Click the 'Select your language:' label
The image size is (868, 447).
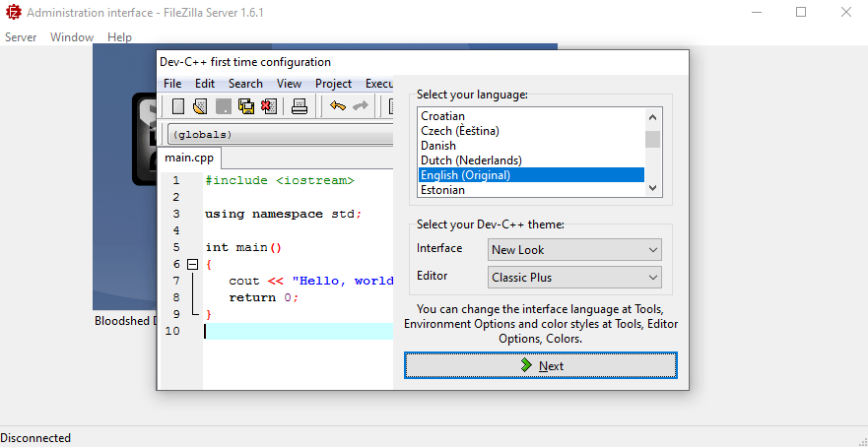(x=472, y=95)
